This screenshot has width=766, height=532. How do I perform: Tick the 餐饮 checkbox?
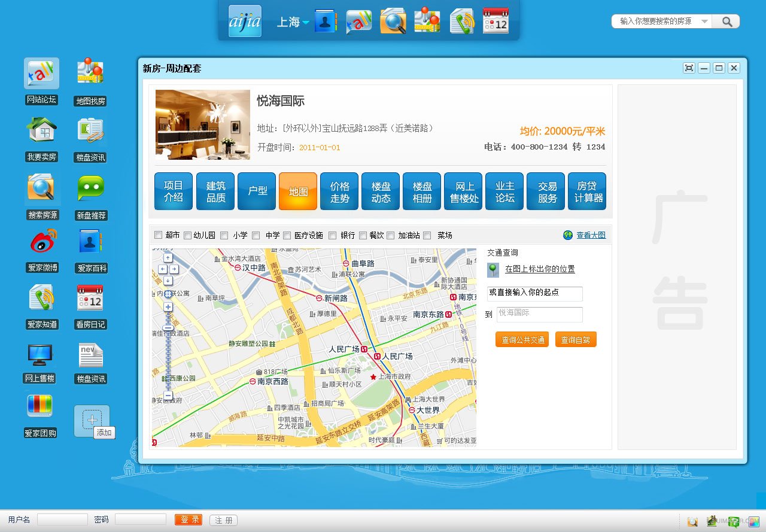click(363, 235)
